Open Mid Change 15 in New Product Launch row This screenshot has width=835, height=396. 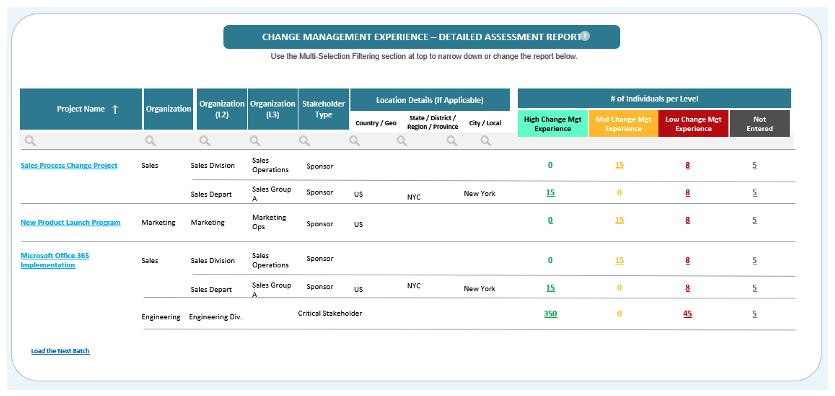point(619,220)
